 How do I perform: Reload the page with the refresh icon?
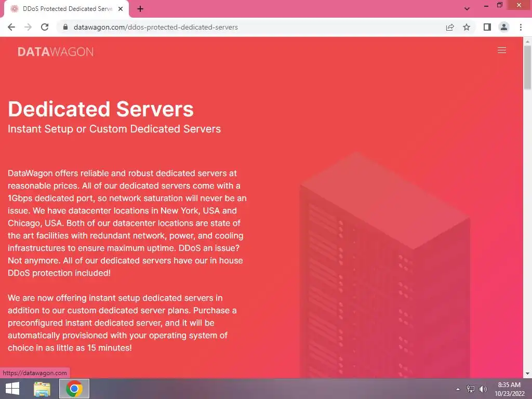[x=45, y=27]
